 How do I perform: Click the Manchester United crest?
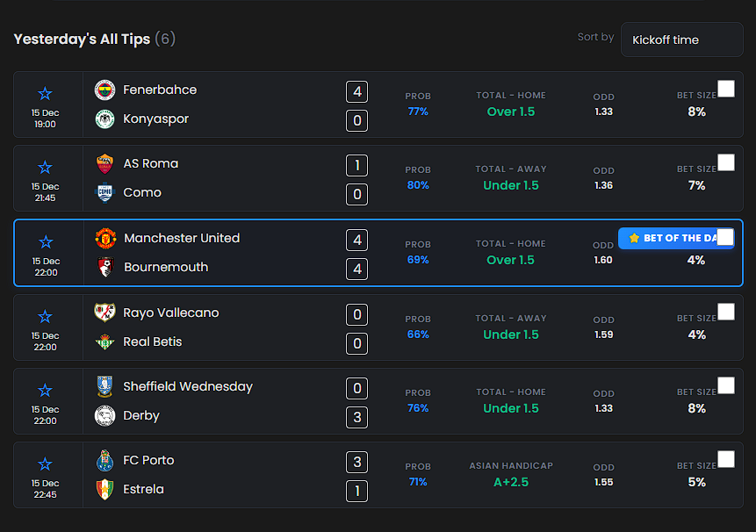pyautogui.click(x=105, y=238)
